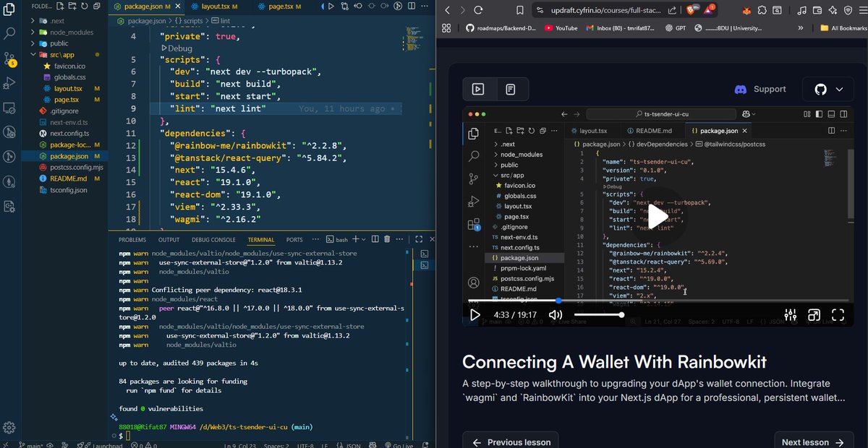Open the Explorer view in VS Code activity bar
The image size is (868, 448).
pos(9,9)
